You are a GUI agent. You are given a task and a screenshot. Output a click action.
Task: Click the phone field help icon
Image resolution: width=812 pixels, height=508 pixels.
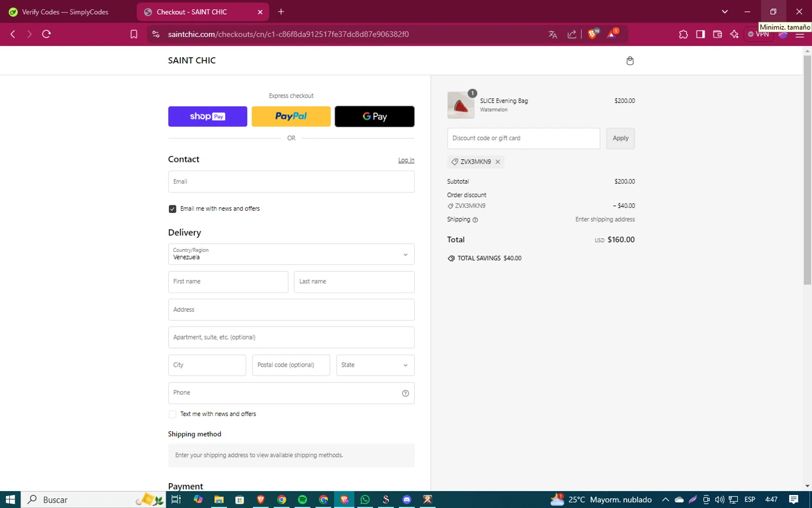coord(405,394)
